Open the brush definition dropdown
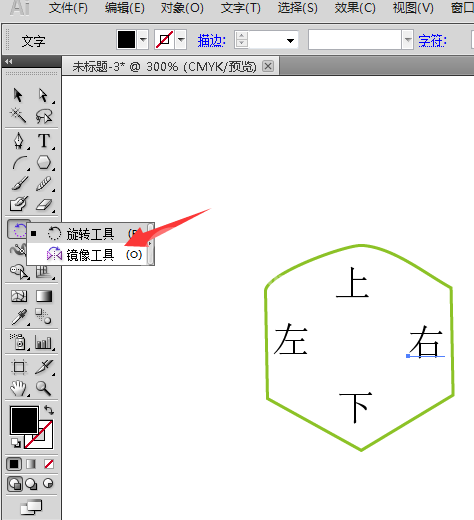This screenshot has width=474, height=520. tap(408, 40)
